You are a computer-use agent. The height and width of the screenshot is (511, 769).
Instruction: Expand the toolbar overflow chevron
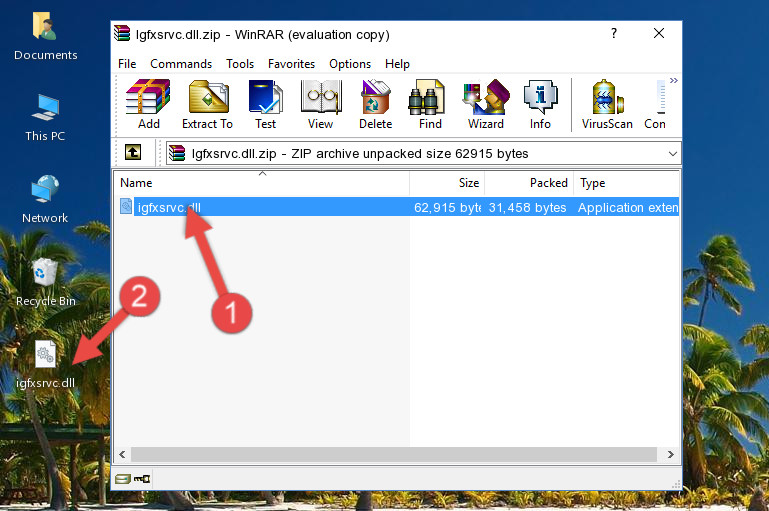[673, 81]
